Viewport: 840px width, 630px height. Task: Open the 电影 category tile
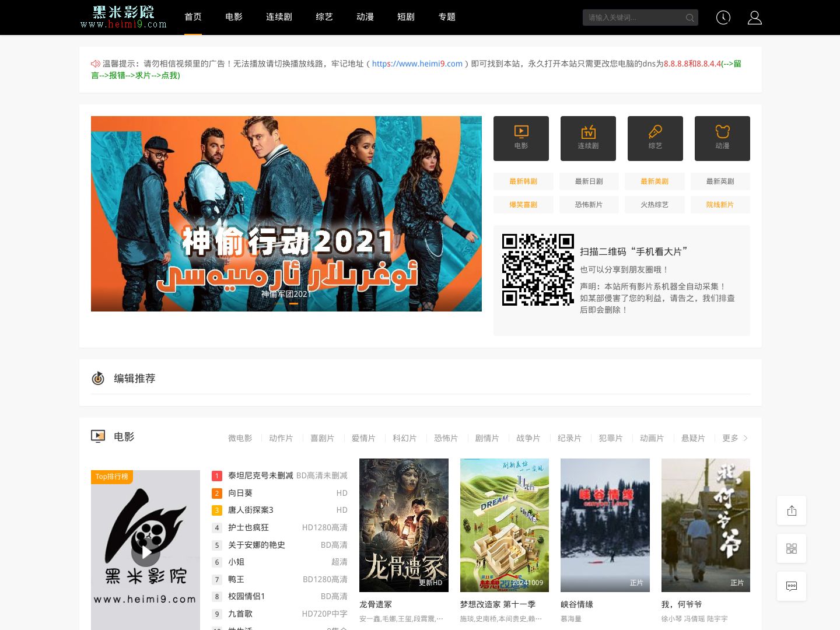point(521,138)
